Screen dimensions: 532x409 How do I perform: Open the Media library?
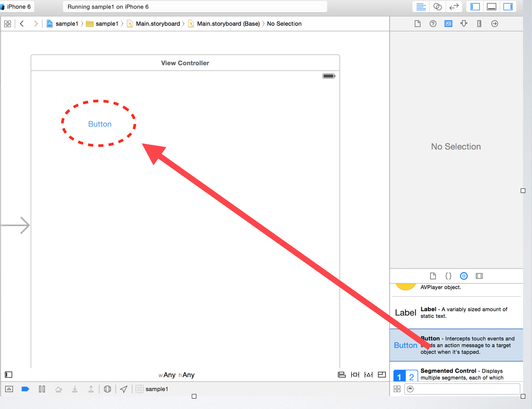pos(479,276)
